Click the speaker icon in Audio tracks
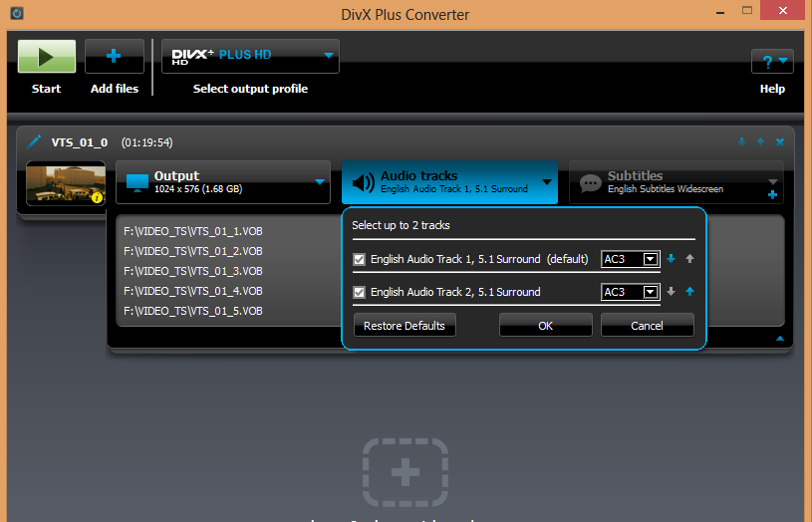The height and width of the screenshot is (522, 812). tap(363, 183)
